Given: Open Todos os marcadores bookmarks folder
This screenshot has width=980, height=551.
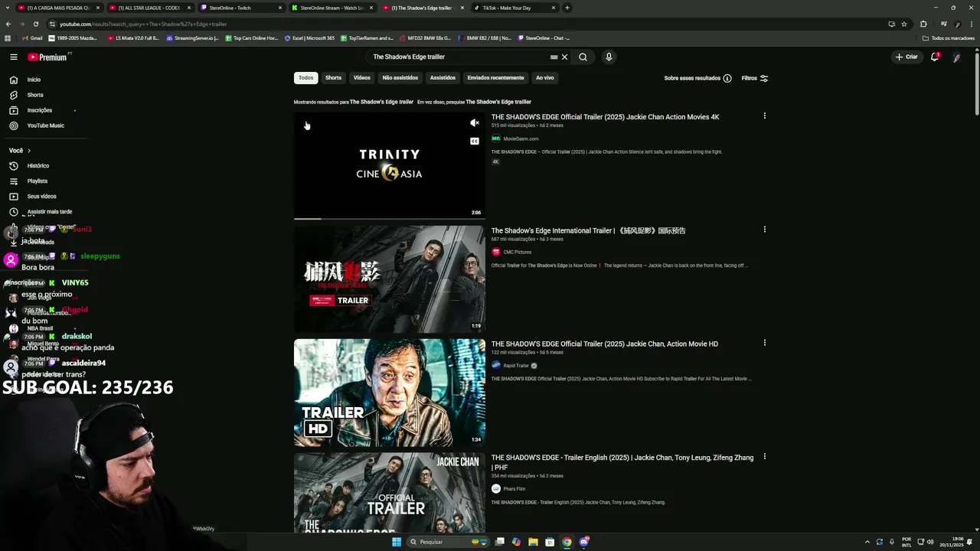Looking at the screenshot, I should pos(949,38).
